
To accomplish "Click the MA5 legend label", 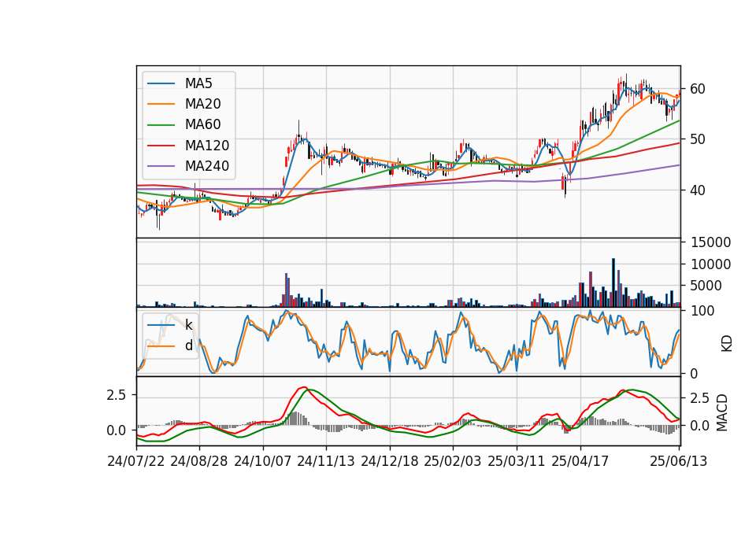I will click(x=198, y=83).
